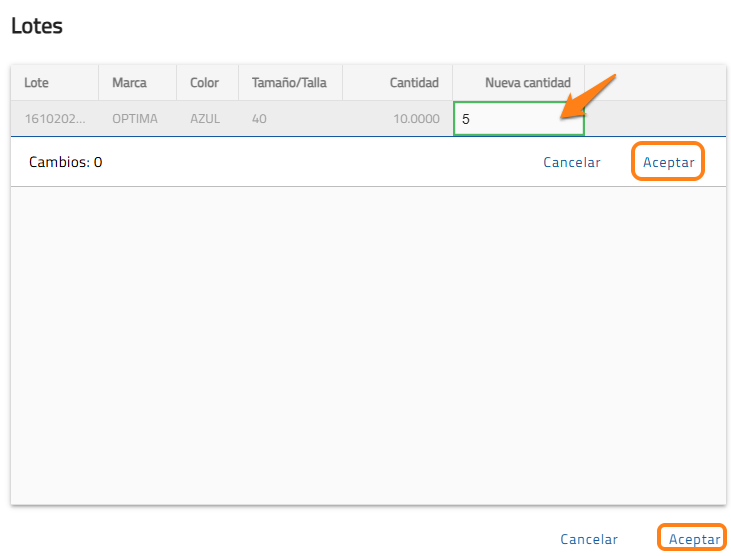Sort by the Cantidad column header
Viewport: 731px width, 556px height.
click(x=413, y=83)
